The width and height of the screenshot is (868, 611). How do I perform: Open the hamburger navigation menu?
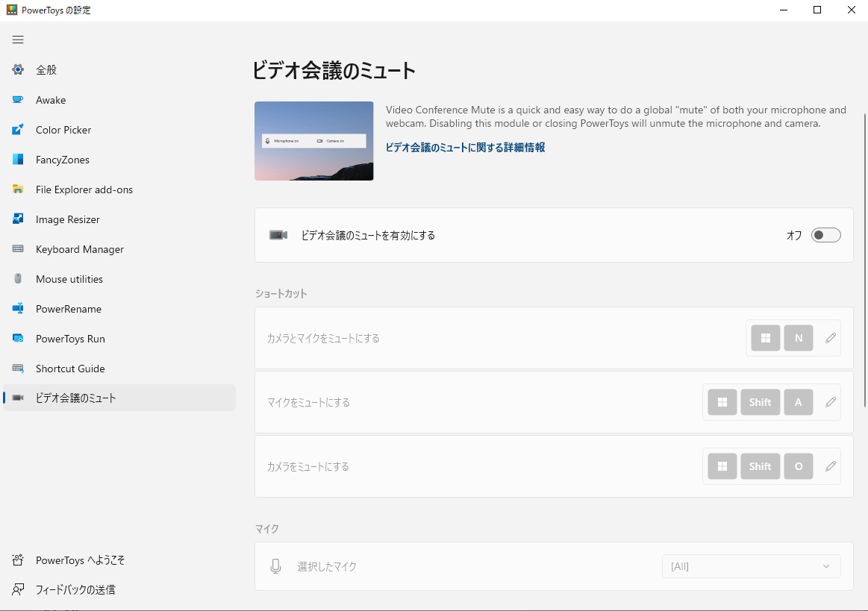tap(18, 40)
